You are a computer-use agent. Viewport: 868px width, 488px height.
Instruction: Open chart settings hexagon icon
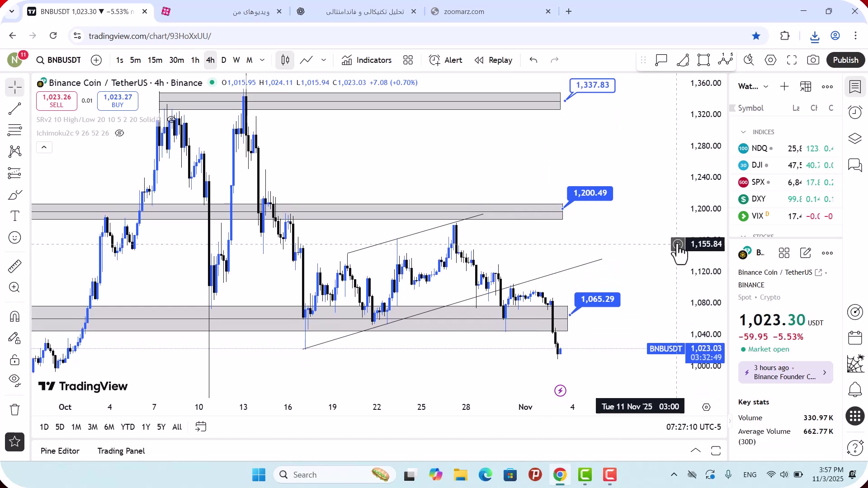coord(771,60)
